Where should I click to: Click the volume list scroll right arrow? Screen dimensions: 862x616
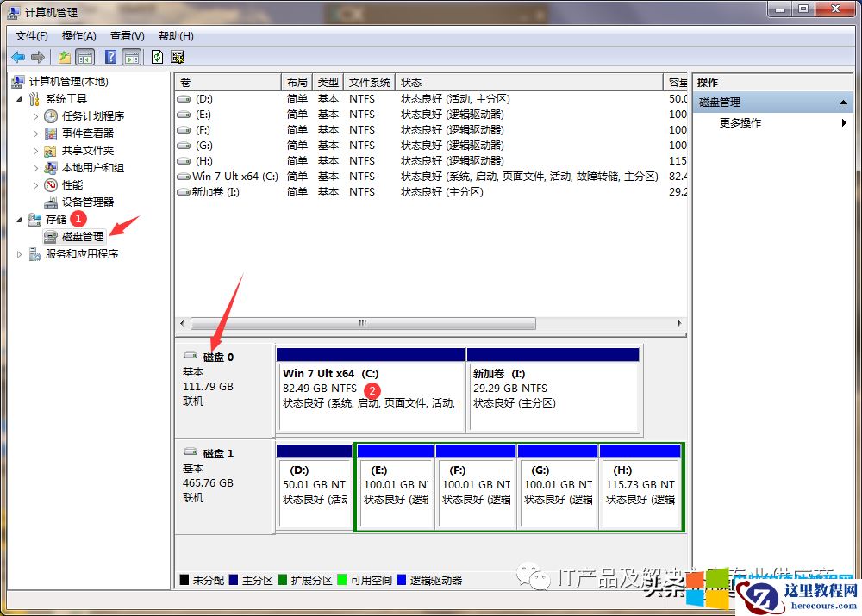point(679,324)
